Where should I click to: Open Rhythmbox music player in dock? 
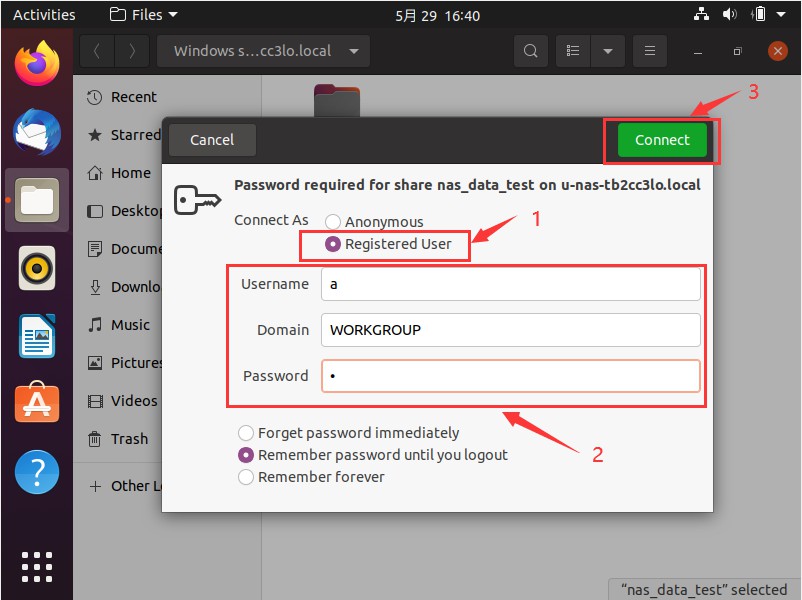[x=37, y=268]
